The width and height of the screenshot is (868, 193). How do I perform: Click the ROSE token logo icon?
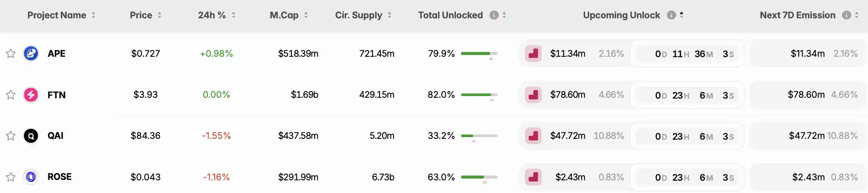(x=31, y=177)
